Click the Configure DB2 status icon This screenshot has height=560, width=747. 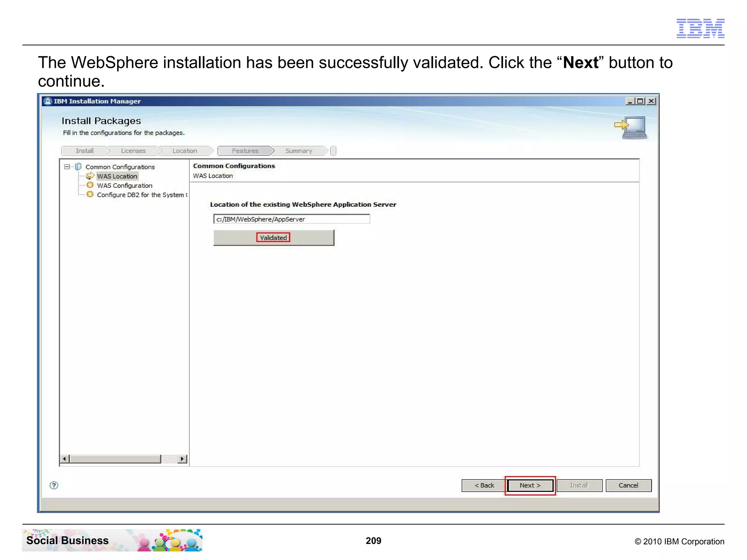pyautogui.click(x=90, y=194)
